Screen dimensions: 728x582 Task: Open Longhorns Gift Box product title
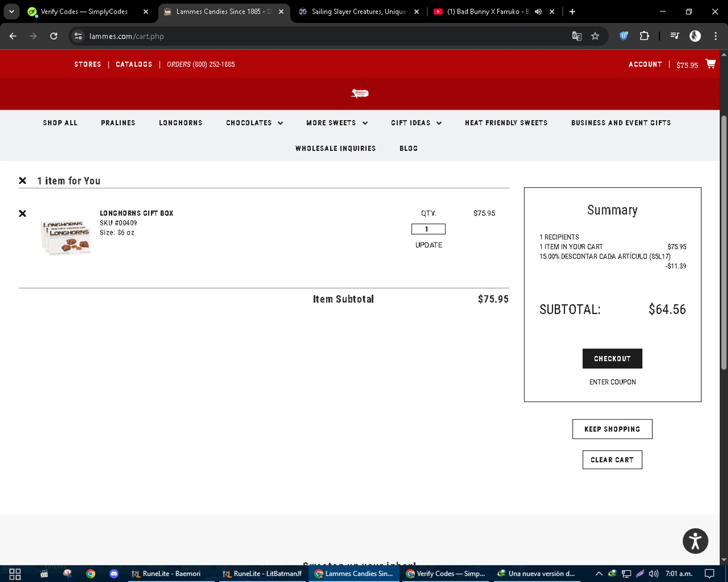click(x=136, y=213)
